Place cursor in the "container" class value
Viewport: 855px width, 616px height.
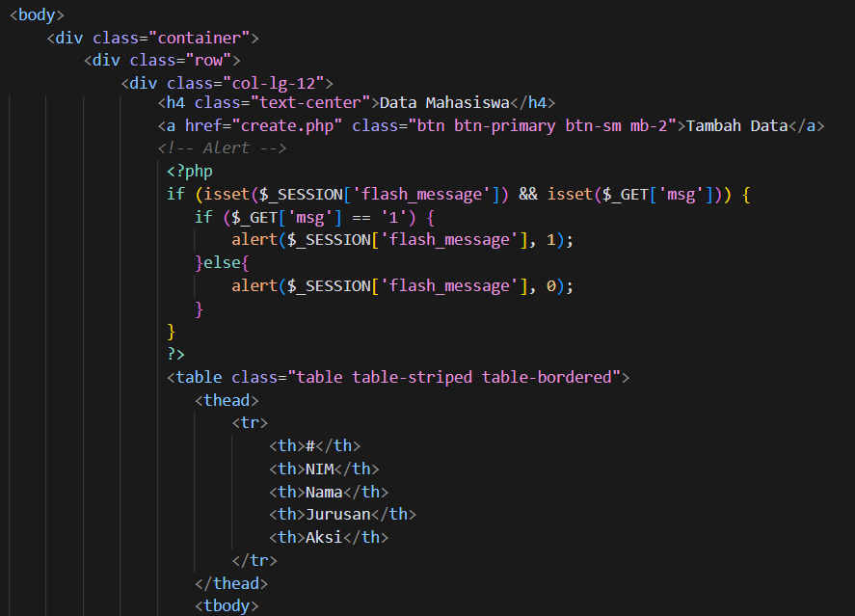click(200, 38)
